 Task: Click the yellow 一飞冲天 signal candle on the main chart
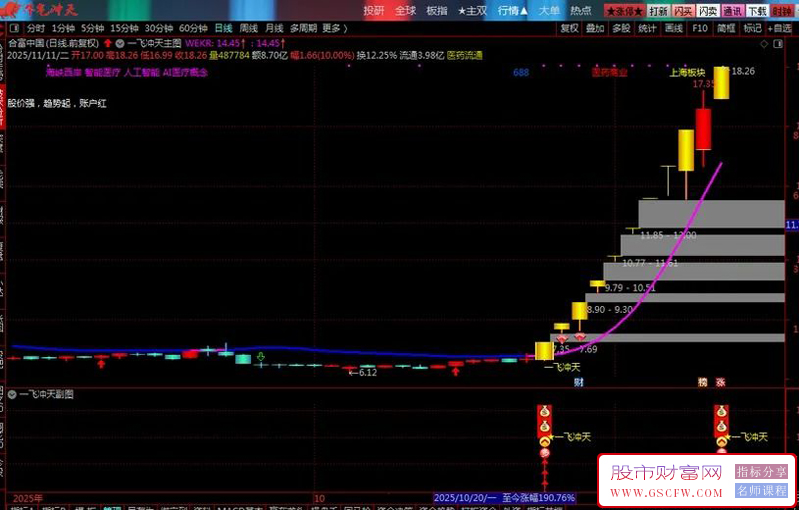click(544, 351)
